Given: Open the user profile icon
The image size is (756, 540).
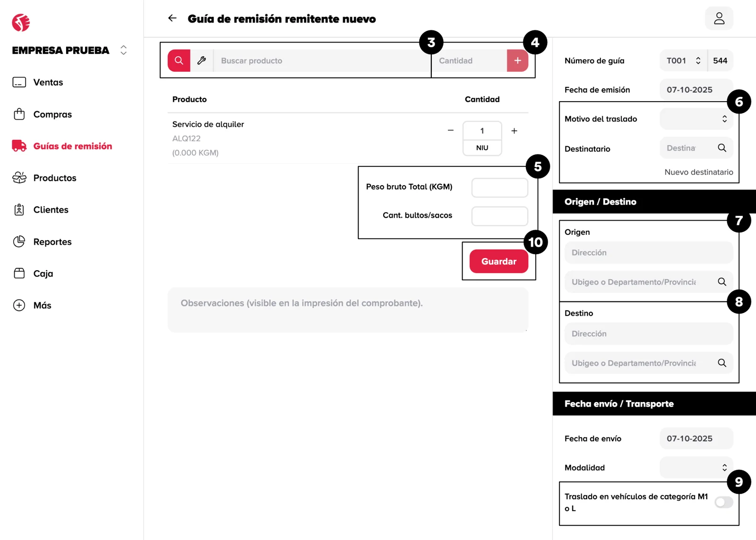Looking at the screenshot, I should (719, 18).
